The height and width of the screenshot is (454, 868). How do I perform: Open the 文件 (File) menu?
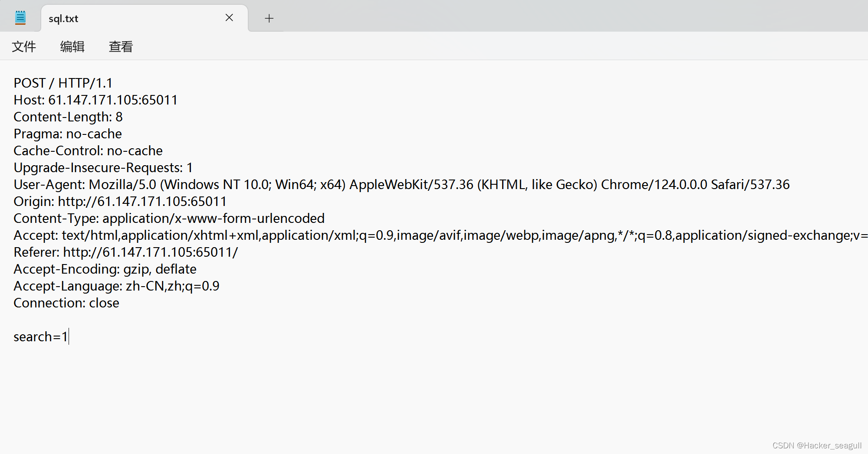[x=24, y=46]
